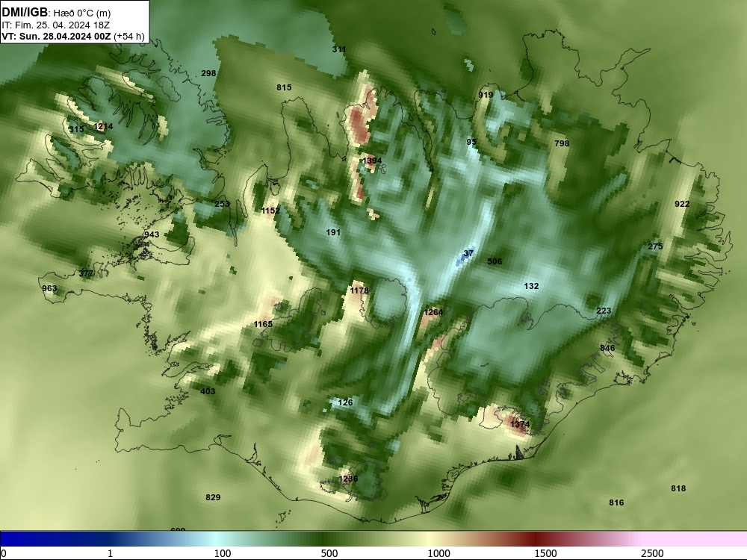This screenshot has height=560, width=747.
Task: Click the 377 value label
Action: 86,273
